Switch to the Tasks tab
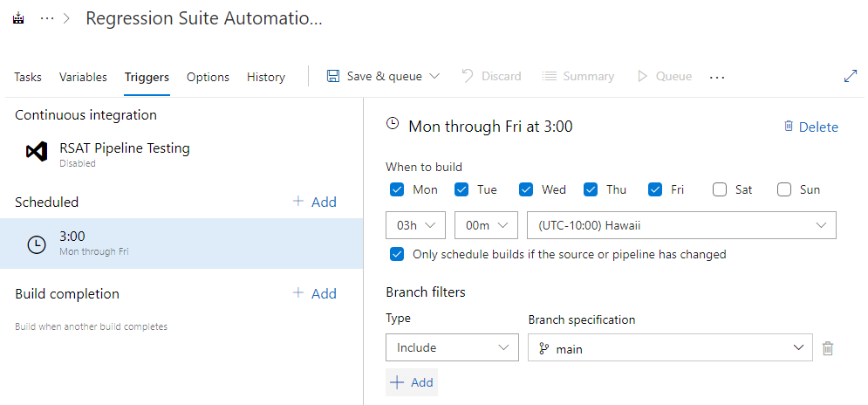 (28, 77)
